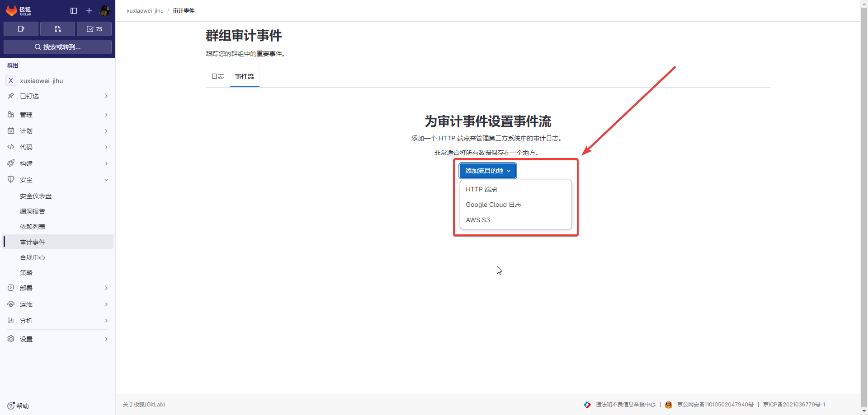Image resolution: width=868 pixels, height=415 pixels.
Task: Open the merge requests icon button
Action: pyautogui.click(x=57, y=29)
